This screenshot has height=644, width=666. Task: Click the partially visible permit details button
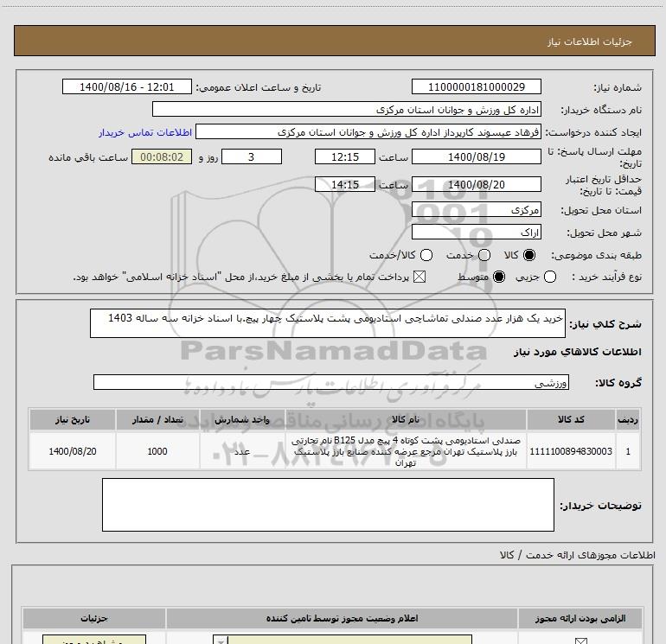pyautogui.click(x=94, y=640)
